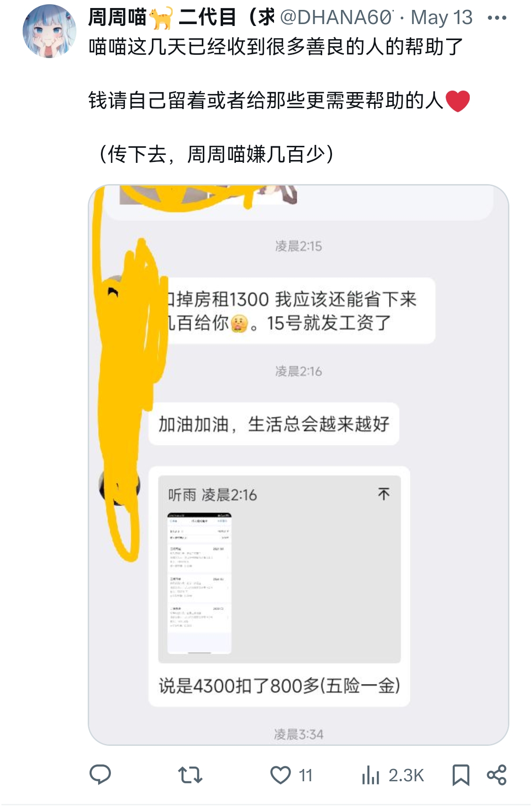Image resolution: width=532 pixels, height=811 pixels.
Task: Tap the 2.3K views count
Action: click(406, 775)
